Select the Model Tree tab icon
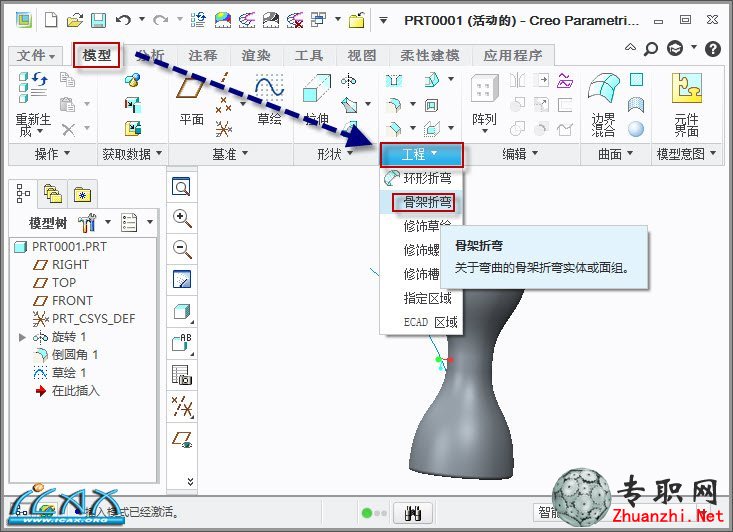Image resolution: width=733 pixels, height=532 pixels. [23, 193]
